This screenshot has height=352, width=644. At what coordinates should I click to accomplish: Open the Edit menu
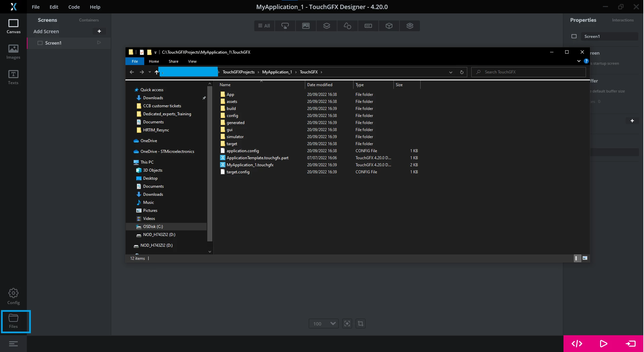tap(54, 7)
